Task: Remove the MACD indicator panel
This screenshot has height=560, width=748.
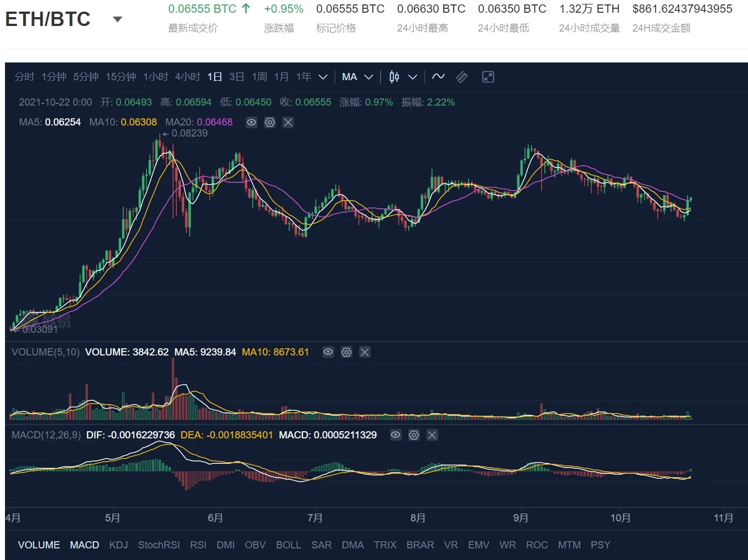Action: [432, 435]
